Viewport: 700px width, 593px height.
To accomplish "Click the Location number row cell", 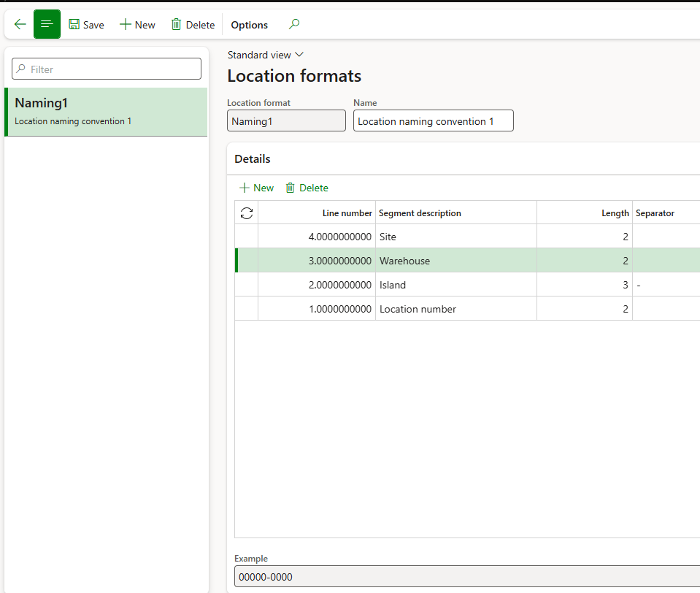I will point(455,309).
